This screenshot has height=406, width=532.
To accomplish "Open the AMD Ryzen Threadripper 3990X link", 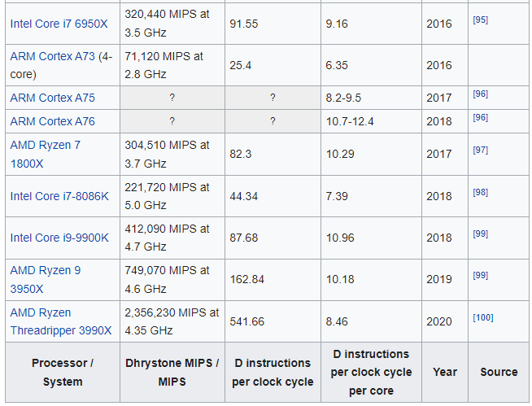I will click(61, 321).
